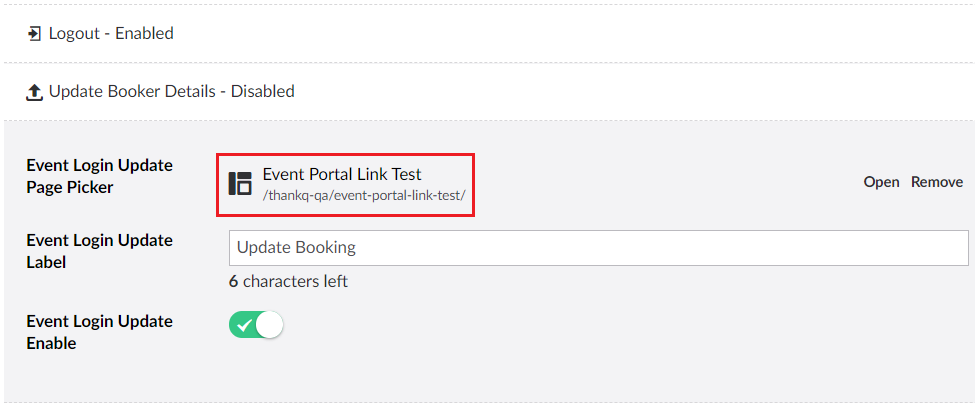Click the bold 6 in the character counter
Screen dimensions: 975x403
point(233,281)
